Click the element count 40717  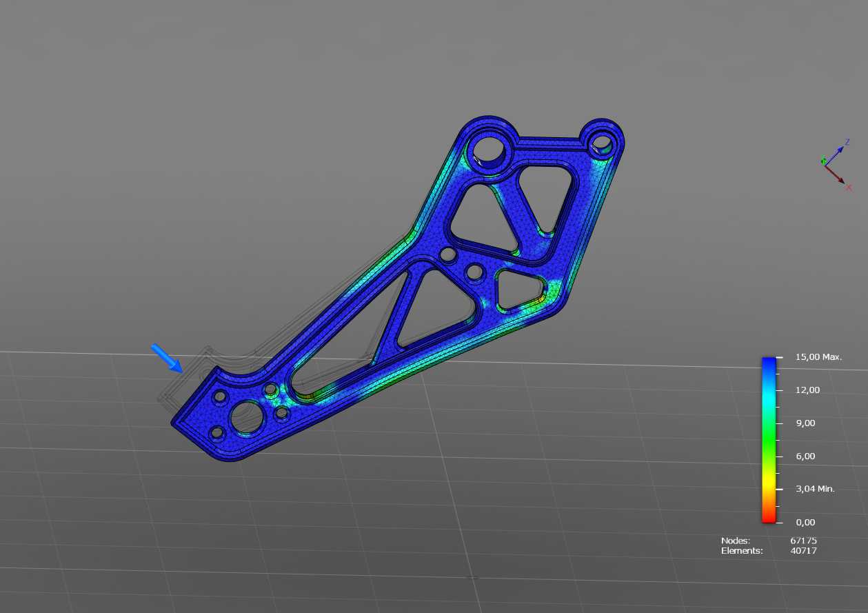pos(803,551)
